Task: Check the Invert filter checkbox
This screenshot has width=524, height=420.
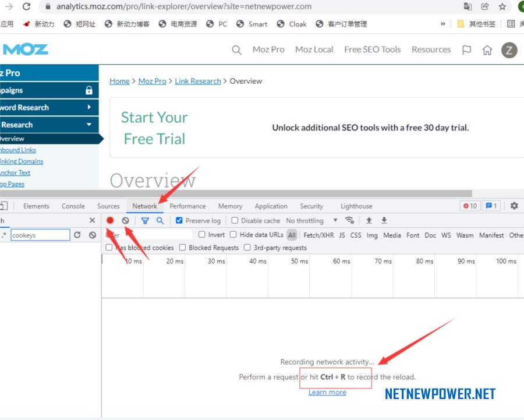Action: tap(202, 234)
